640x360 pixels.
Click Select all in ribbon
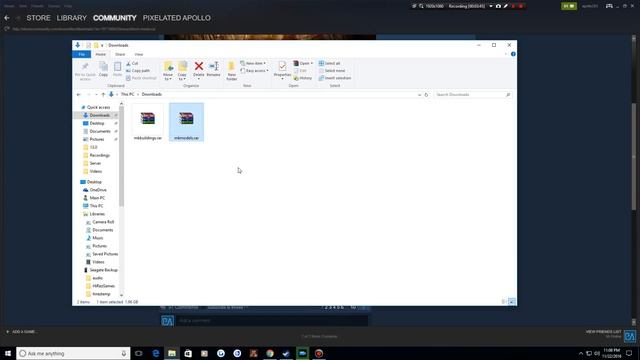[x=329, y=63]
